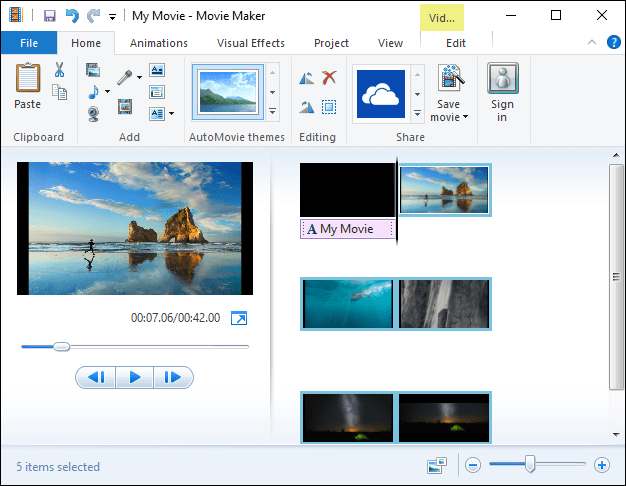This screenshot has height=486, width=626.
Task: Step to the next frame
Action: (x=172, y=377)
